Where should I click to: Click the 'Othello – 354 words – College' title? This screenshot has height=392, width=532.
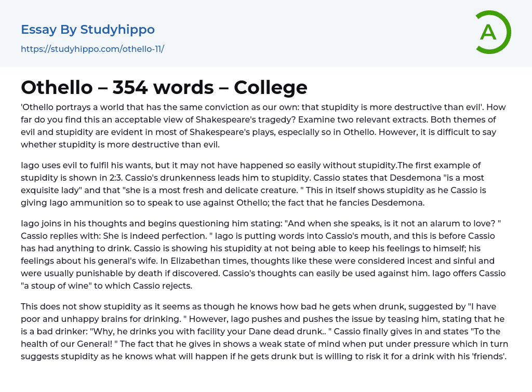[x=164, y=87]
